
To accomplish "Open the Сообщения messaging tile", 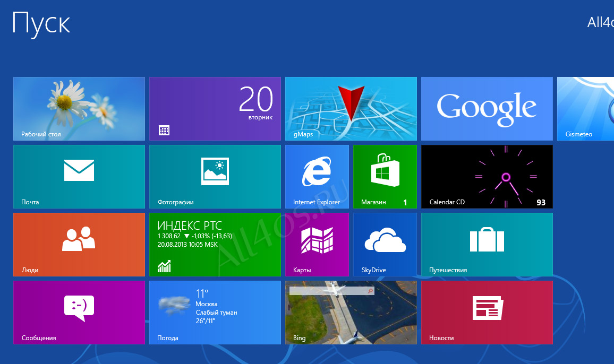I will [x=79, y=313].
